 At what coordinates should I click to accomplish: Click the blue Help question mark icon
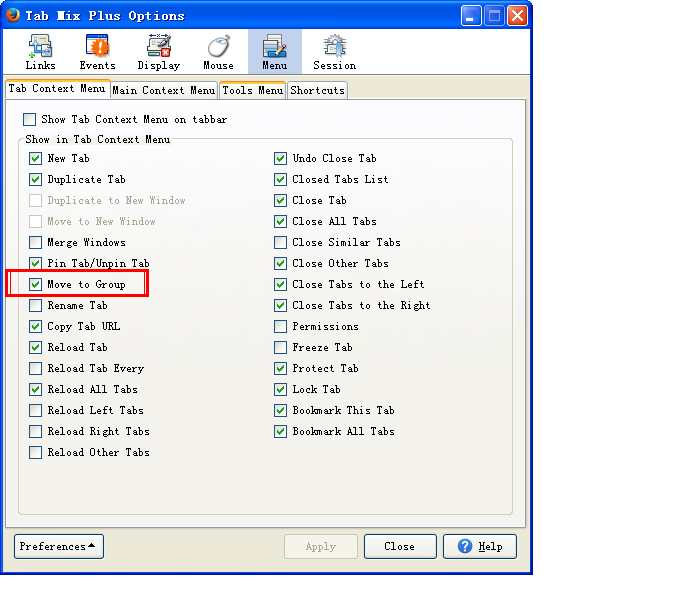(465, 546)
